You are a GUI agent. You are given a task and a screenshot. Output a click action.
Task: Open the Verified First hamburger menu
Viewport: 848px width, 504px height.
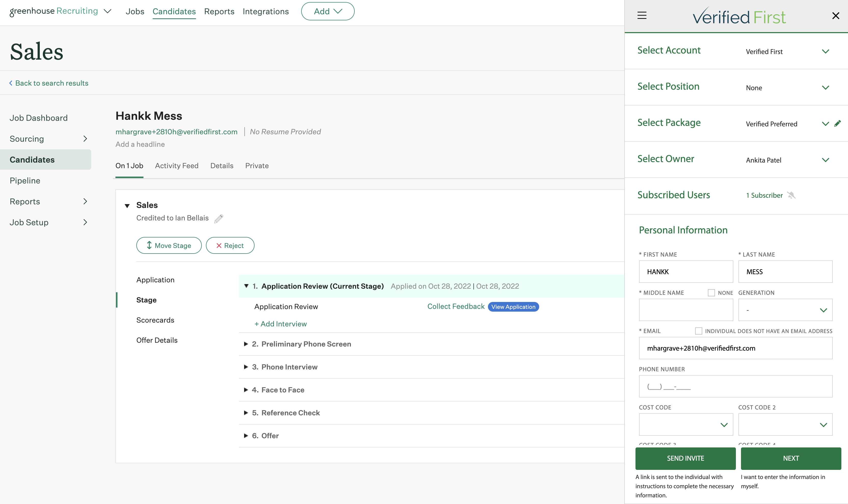(x=642, y=15)
